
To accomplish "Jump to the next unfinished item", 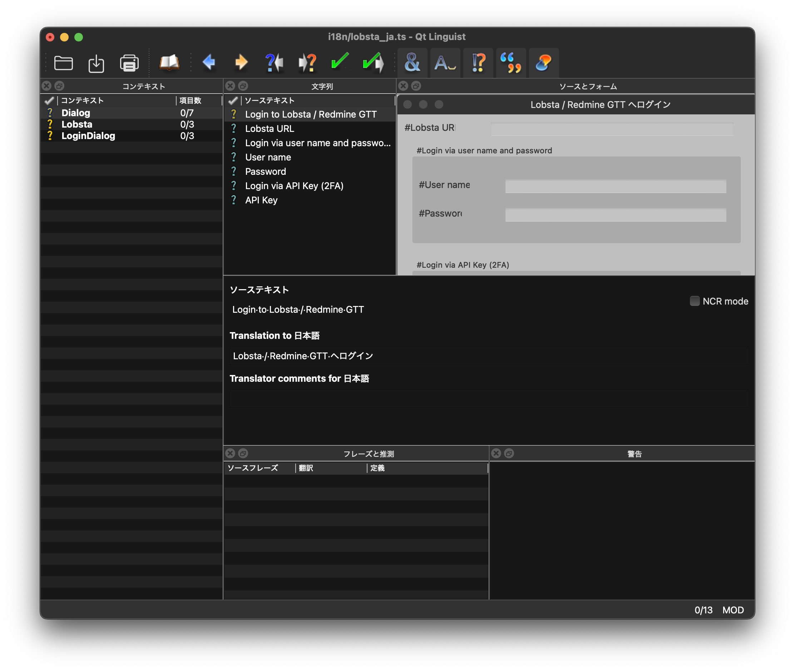I will pyautogui.click(x=307, y=63).
